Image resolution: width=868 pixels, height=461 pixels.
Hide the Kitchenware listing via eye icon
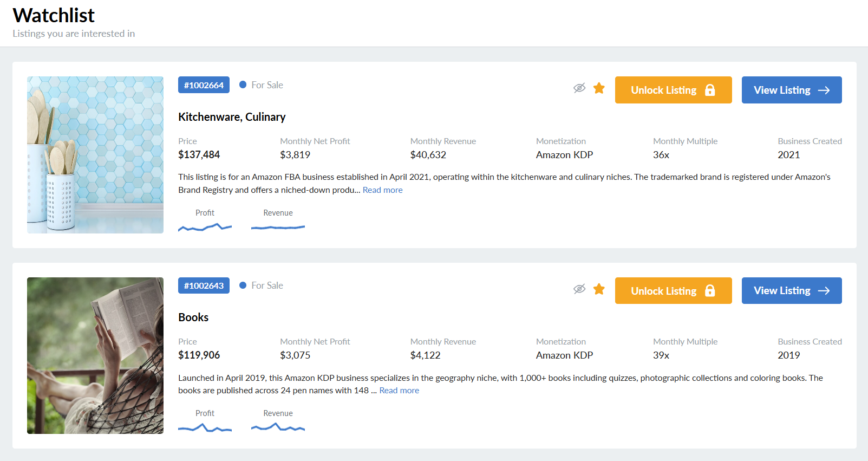(579, 88)
